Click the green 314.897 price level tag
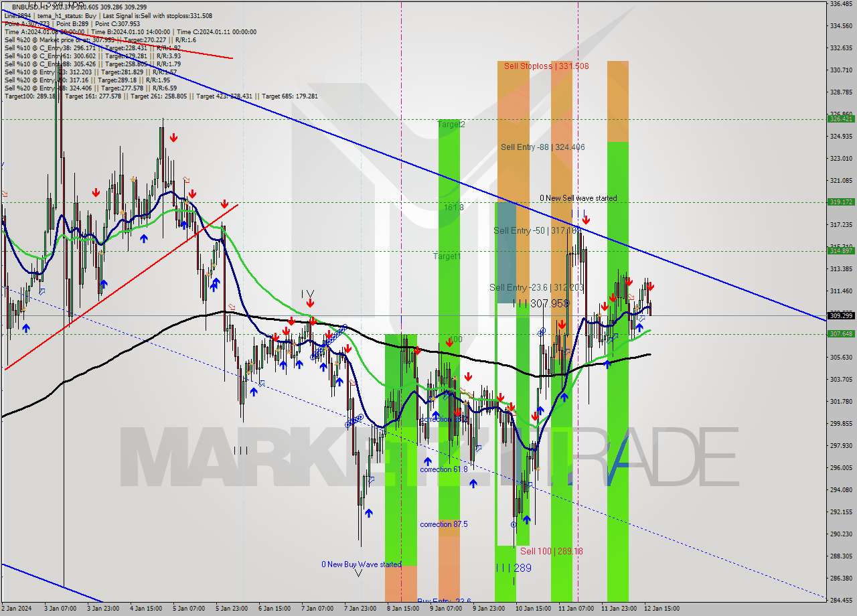The image size is (857, 616). (841, 250)
